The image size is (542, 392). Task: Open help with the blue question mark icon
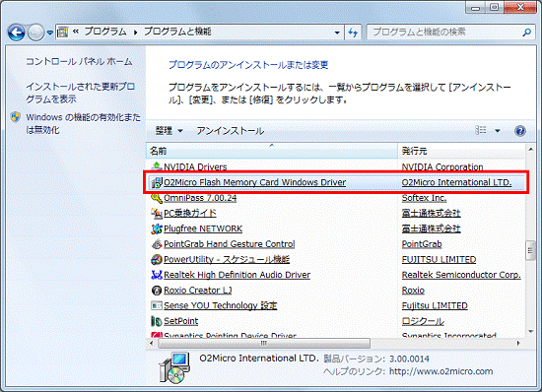coord(520,131)
